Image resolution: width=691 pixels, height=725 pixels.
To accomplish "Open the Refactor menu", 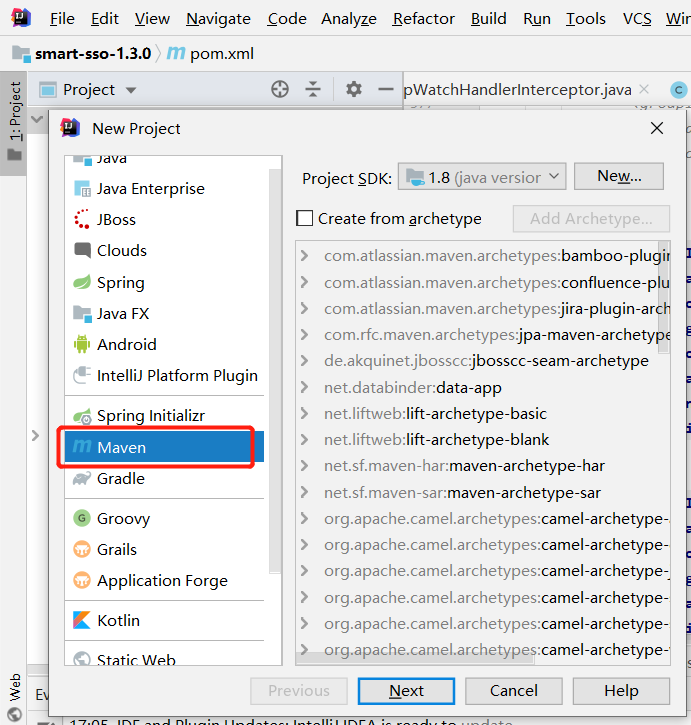I will coord(424,18).
